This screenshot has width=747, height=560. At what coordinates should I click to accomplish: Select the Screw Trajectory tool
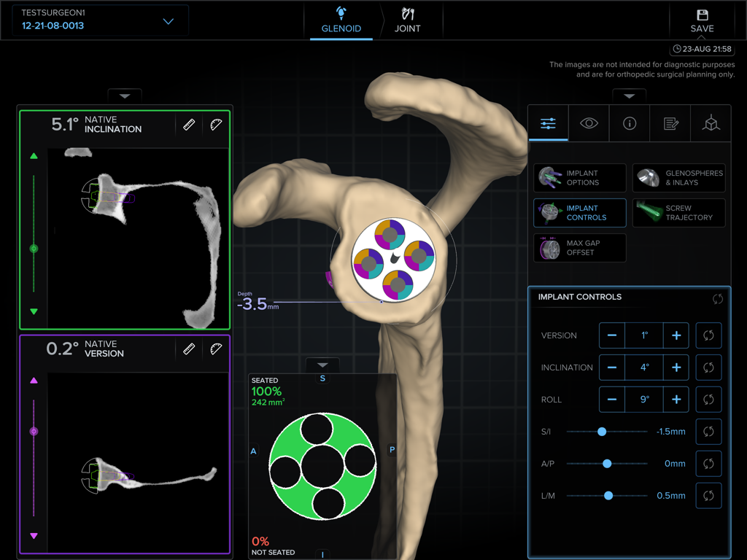click(679, 213)
